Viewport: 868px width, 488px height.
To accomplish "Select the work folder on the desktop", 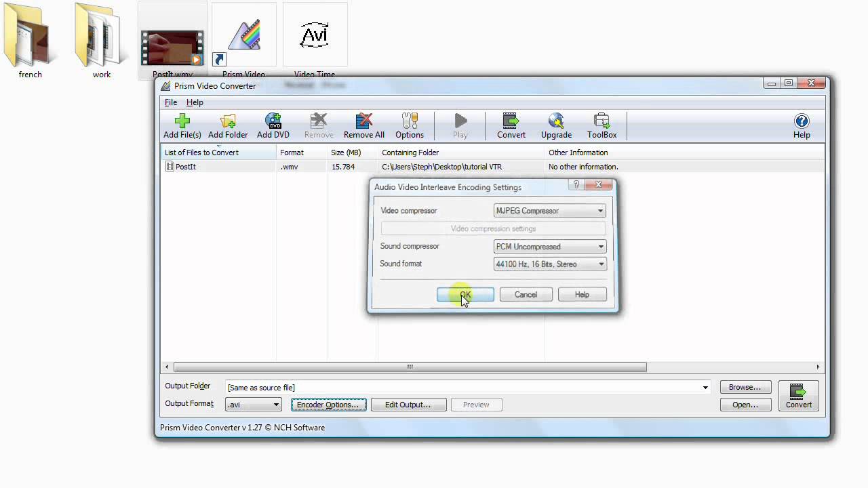I will point(102,41).
